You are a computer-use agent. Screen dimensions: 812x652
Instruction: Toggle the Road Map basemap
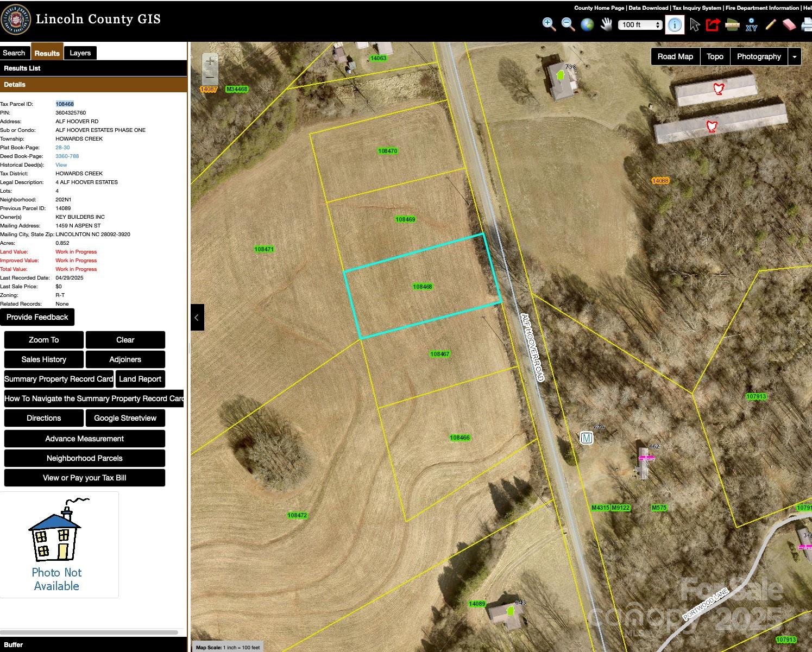(x=675, y=56)
